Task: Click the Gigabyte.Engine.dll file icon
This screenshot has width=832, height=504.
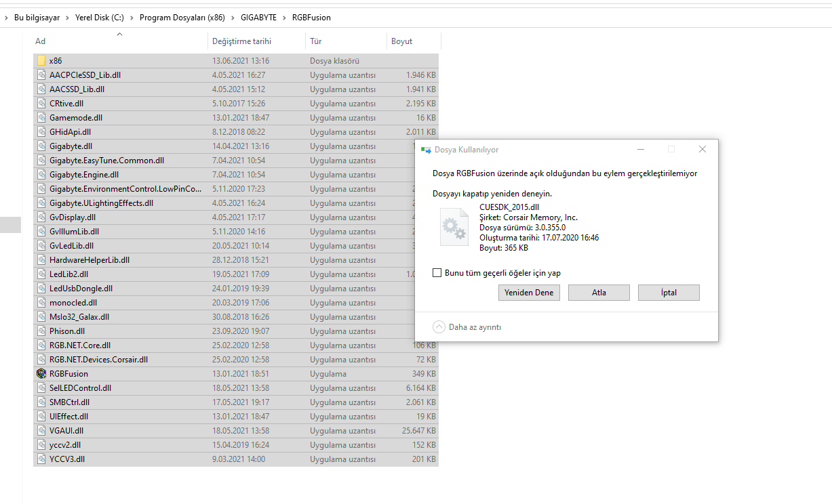Action: point(41,175)
